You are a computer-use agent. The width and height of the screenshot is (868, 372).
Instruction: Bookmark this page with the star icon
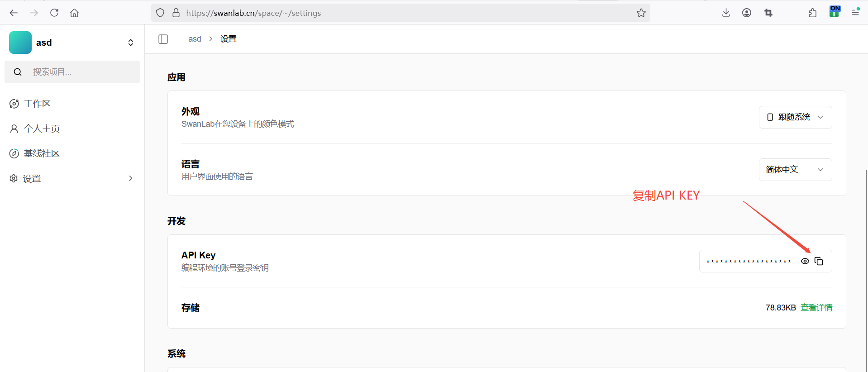(x=641, y=13)
